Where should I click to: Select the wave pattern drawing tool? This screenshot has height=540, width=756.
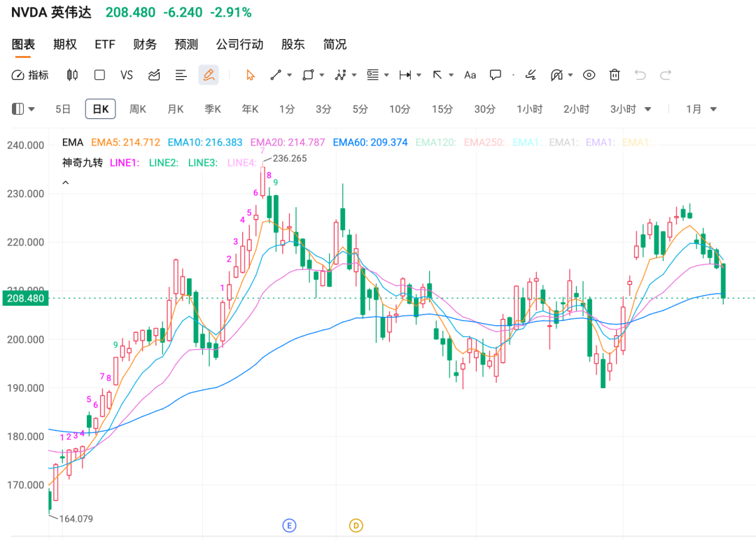(340, 75)
